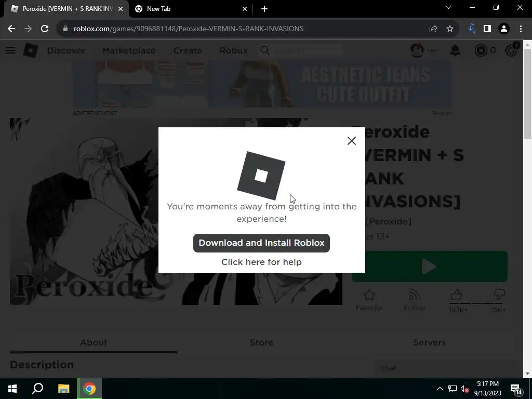
Task: Click Download and Install Roblox button
Action: [x=261, y=243]
